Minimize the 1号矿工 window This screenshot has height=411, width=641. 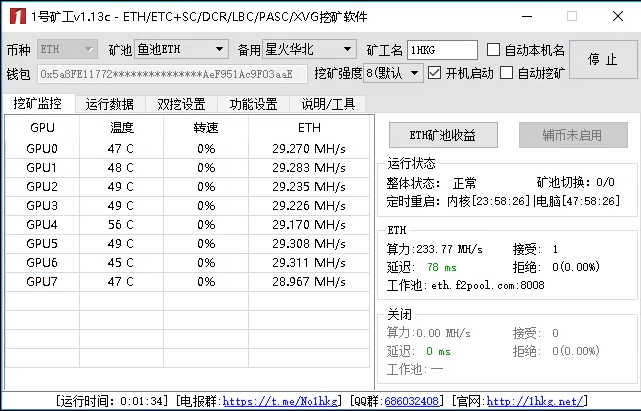point(527,17)
